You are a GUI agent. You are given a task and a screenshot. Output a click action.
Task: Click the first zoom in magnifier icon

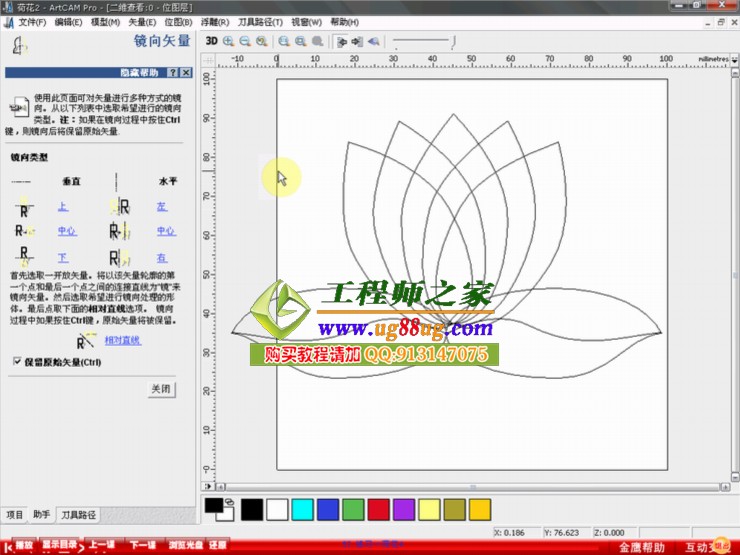pyautogui.click(x=229, y=42)
